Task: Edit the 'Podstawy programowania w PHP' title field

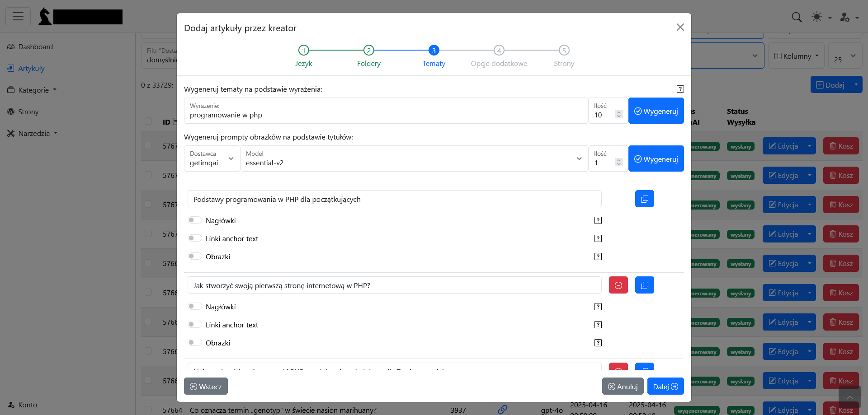Action: [394, 199]
